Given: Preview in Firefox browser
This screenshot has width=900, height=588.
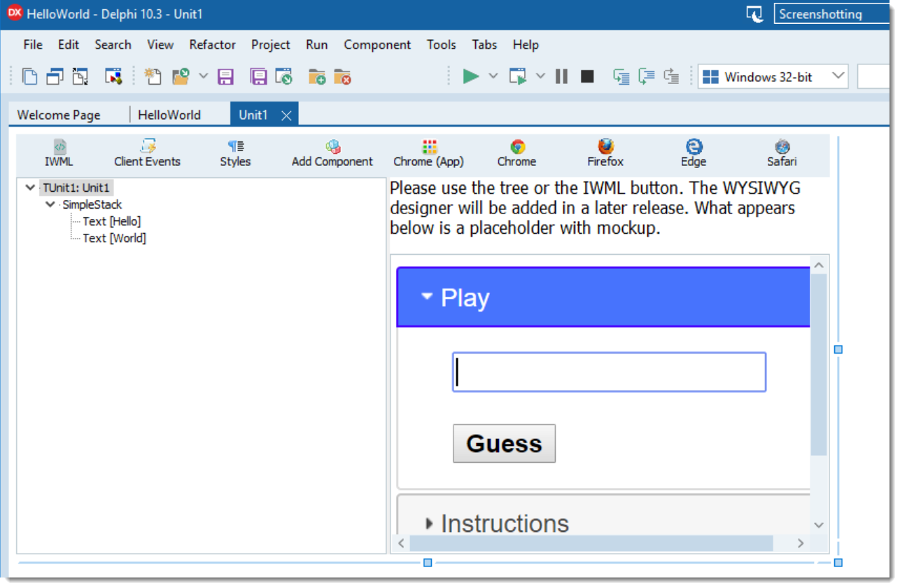Looking at the screenshot, I should (605, 153).
